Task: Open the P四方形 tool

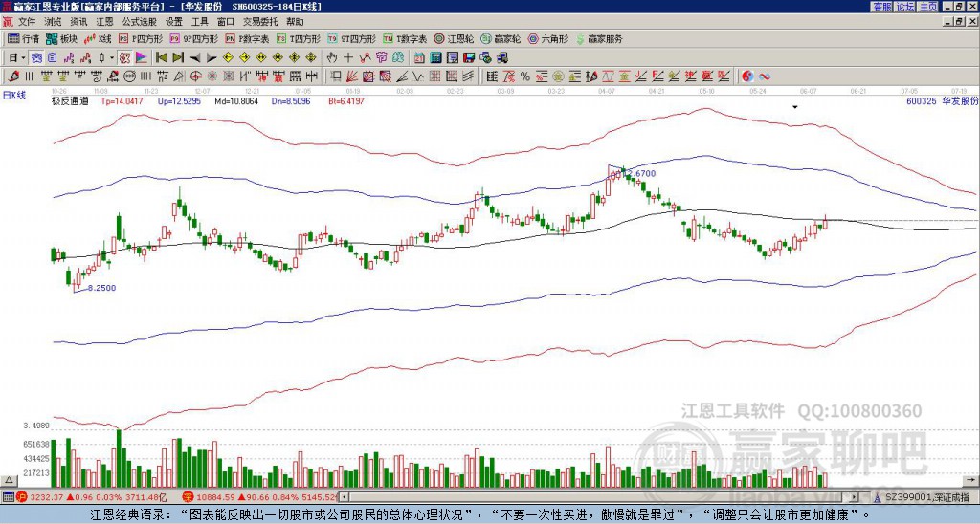Action: [141, 38]
